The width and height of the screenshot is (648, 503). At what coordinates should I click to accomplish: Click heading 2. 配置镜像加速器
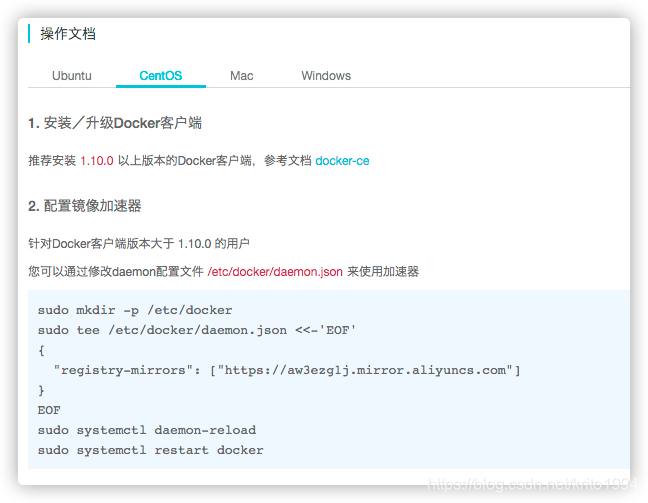[x=85, y=206]
